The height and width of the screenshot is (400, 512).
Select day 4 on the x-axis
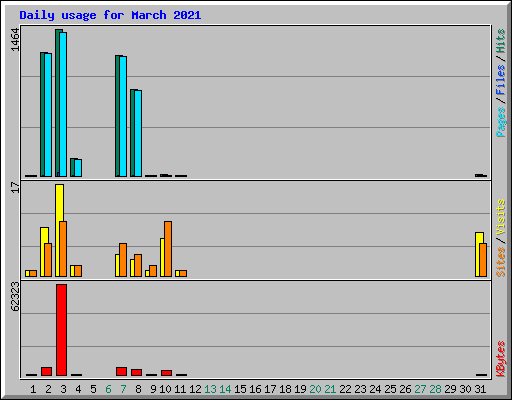point(78,389)
